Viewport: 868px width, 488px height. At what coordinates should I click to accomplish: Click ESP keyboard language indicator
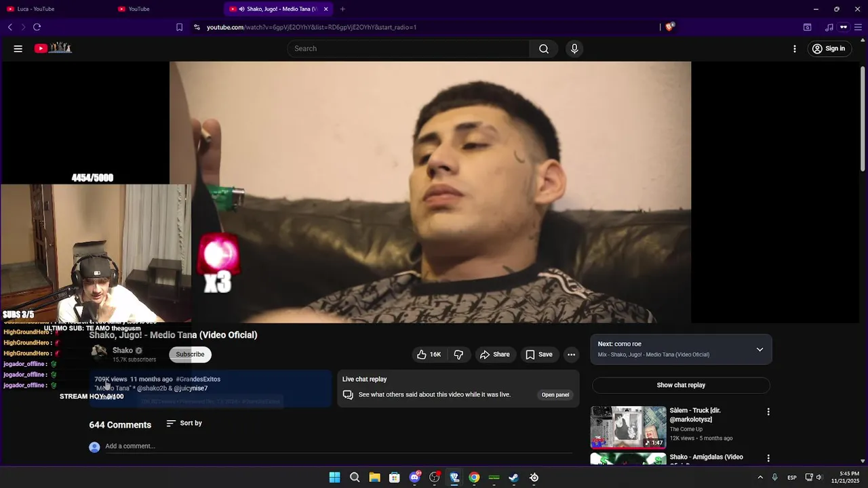792,478
